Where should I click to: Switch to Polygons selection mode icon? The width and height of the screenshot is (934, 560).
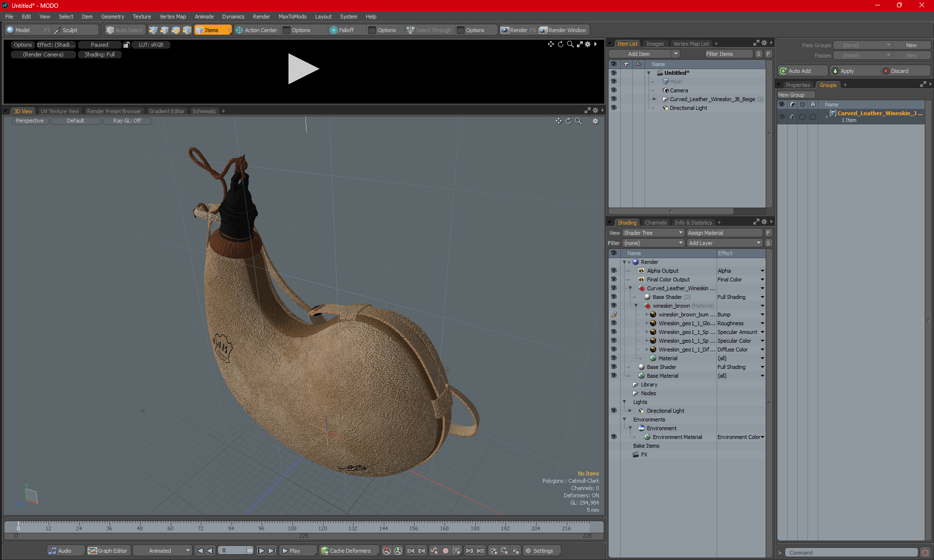pyautogui.click(x=176, y=30)
